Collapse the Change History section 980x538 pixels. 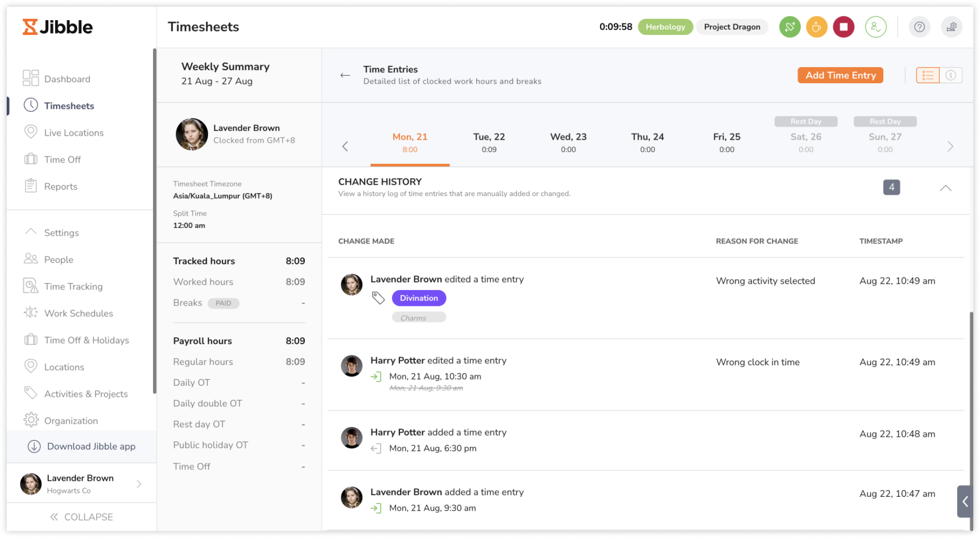(x=945, y=188)
